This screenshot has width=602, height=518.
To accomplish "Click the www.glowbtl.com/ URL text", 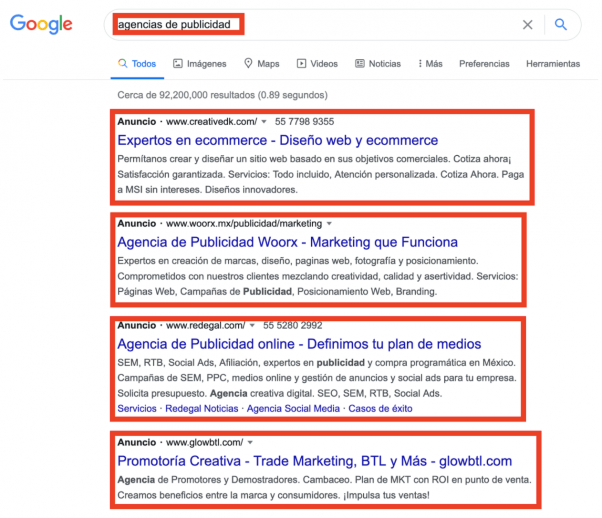I will [204, 443].
